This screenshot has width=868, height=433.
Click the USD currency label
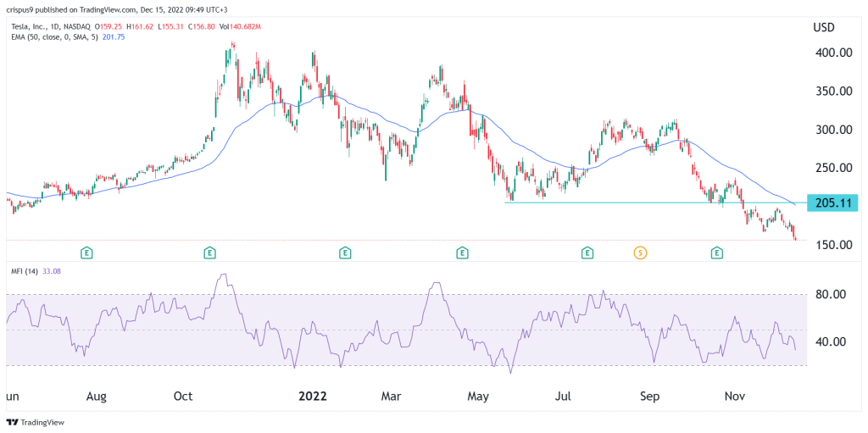[824, 27]
